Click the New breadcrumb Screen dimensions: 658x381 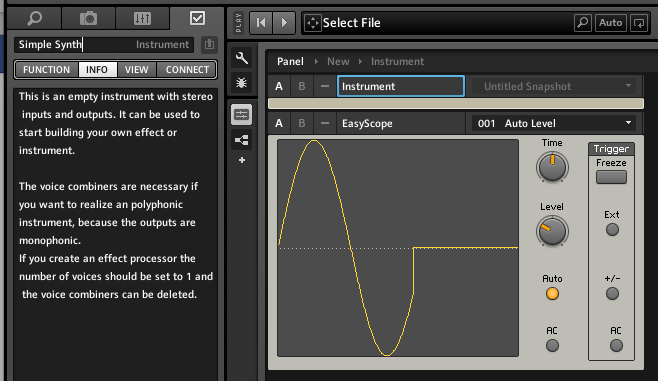click(x=338, y=62)
